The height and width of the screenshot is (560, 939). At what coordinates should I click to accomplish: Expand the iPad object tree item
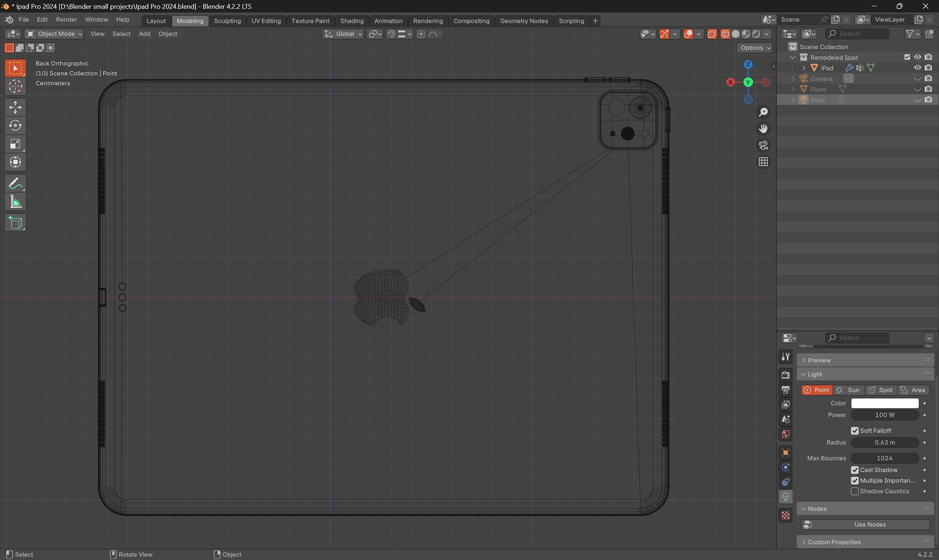pyautogui.click(x=804, y=68)
